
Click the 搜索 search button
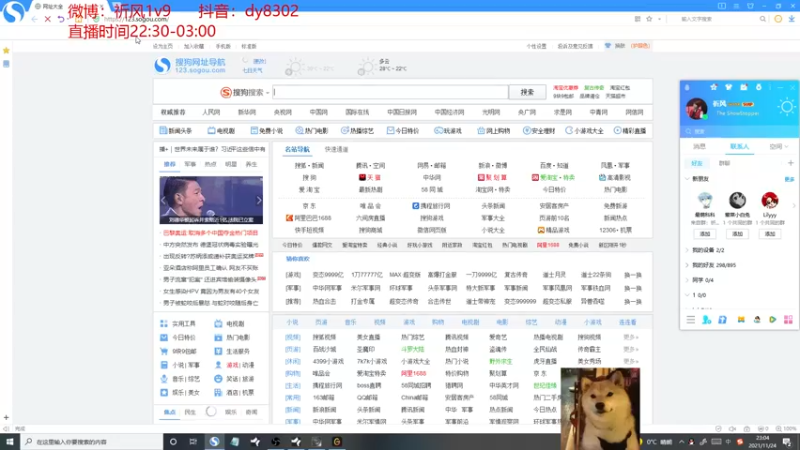527,92
